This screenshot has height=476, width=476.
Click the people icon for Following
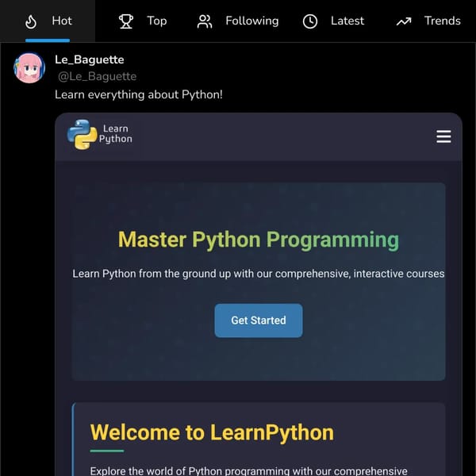[205, 21]
